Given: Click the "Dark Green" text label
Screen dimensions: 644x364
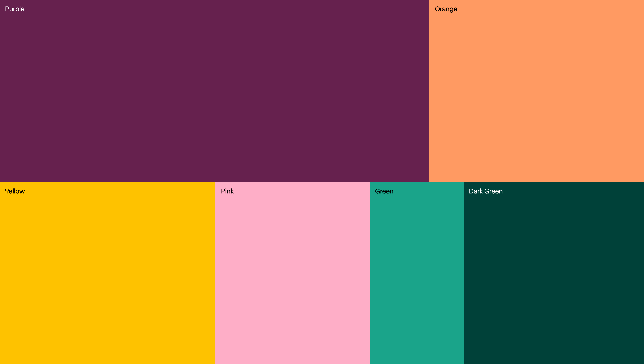Looking at the screenshot, I should tap(486, 191).
